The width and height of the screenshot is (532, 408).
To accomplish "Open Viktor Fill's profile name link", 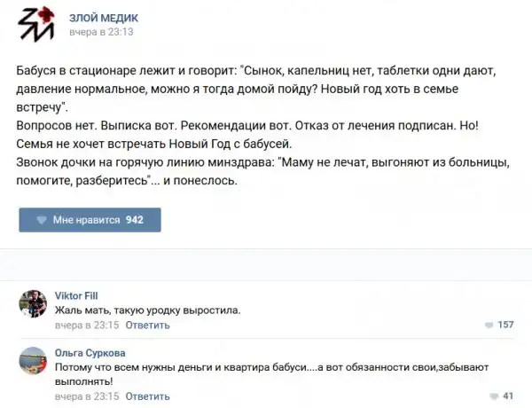I will click(x=77, y=296).
